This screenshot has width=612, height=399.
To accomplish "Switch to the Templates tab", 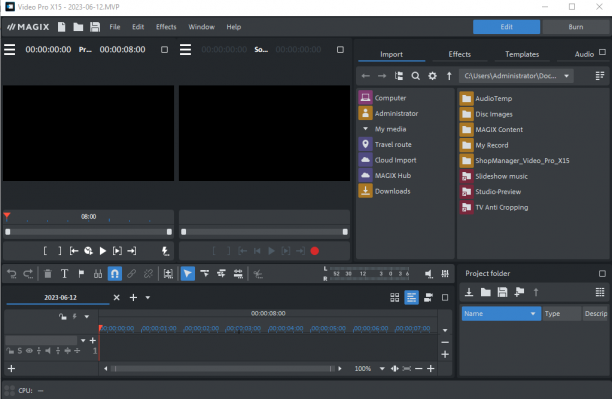I will tap(522, 54).
